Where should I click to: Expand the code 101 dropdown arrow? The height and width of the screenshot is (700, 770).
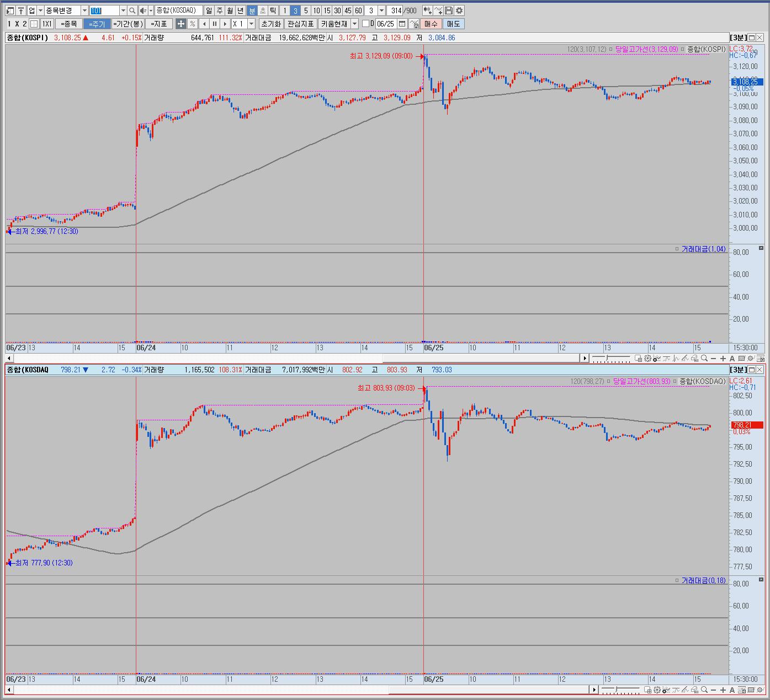tap(123, 10)
